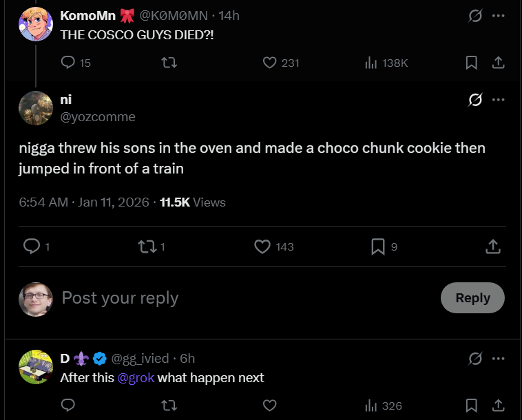The width and height of the screenshot is (522, 420).
Task: Click the Reply button
Action: click(472, 298)
